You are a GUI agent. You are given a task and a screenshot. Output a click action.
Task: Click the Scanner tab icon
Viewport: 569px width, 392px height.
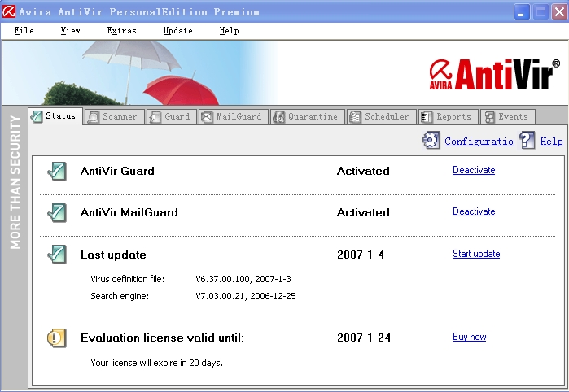click(94, 117)
